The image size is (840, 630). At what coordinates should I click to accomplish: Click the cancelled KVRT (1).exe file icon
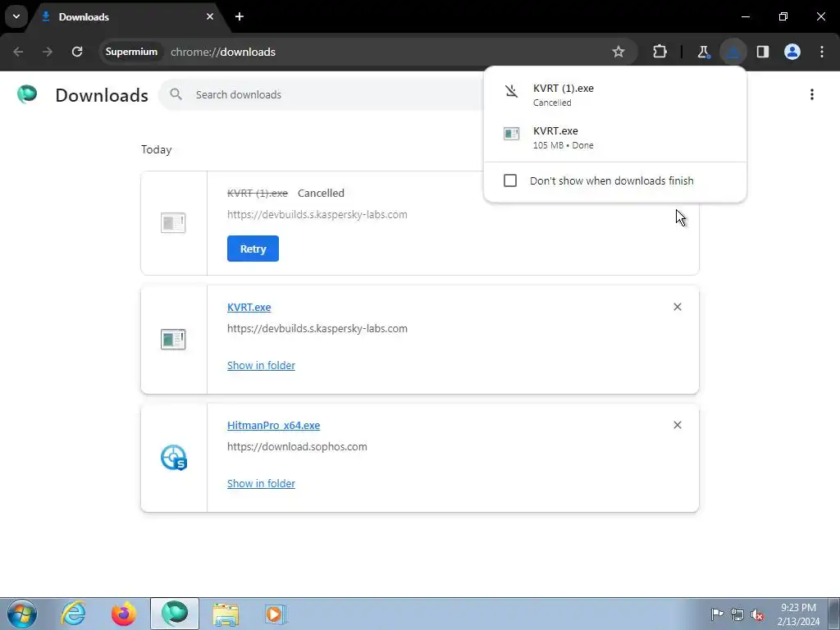click(173, 223)
